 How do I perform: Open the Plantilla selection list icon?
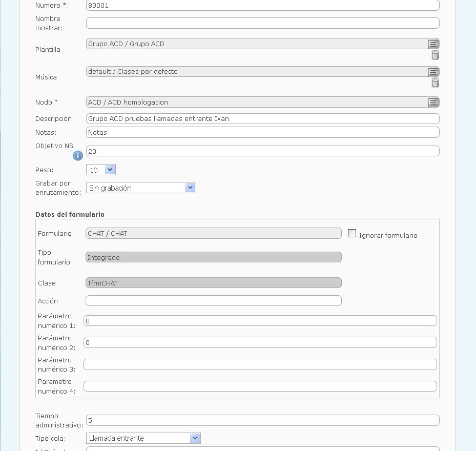[433, 44]
